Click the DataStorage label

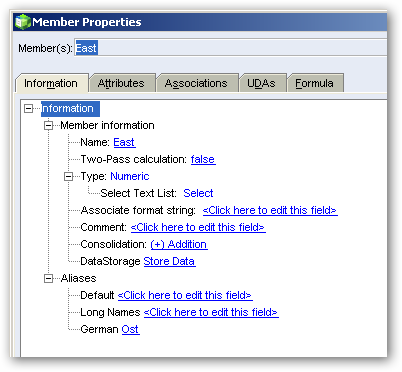[110, 262]
